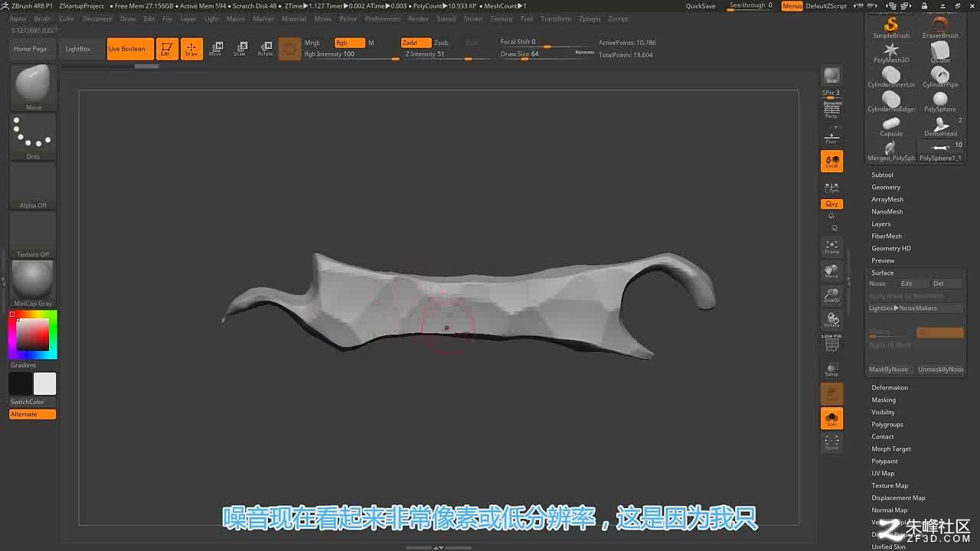Select the PolySphere1_1 tool thumbnail
This screenshot has height=551, width=980.
click(940, 151)
